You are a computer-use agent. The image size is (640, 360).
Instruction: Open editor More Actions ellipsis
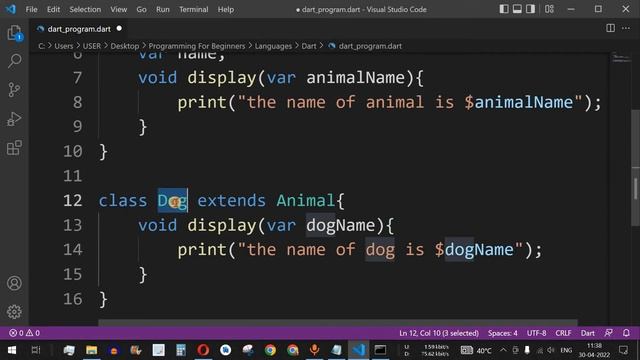pos(626,28)
